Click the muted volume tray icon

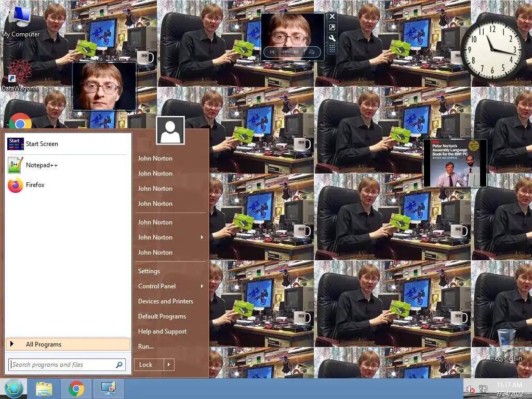(470, 389)
